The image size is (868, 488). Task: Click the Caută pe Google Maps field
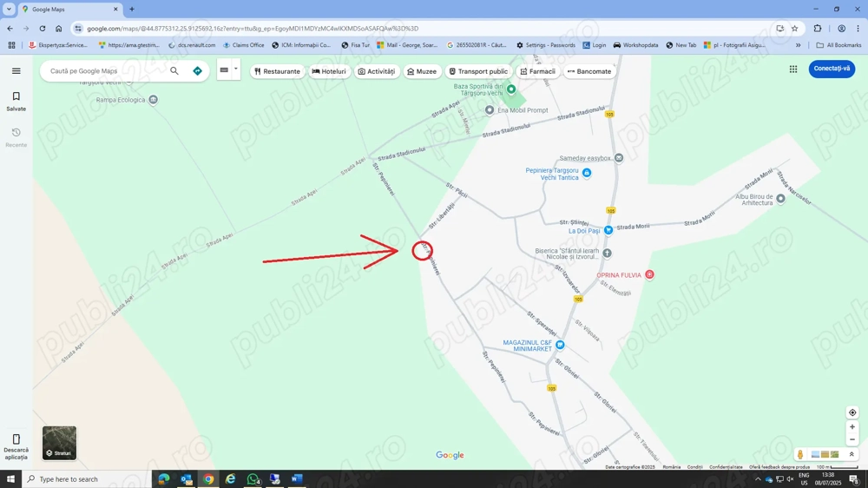(104, 71)
